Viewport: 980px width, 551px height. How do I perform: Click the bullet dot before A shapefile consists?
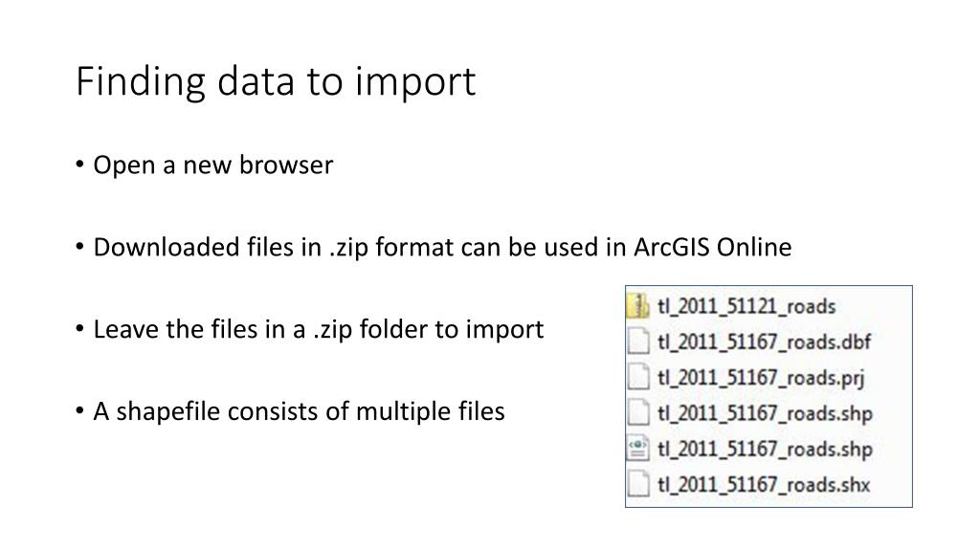(79, 411)
